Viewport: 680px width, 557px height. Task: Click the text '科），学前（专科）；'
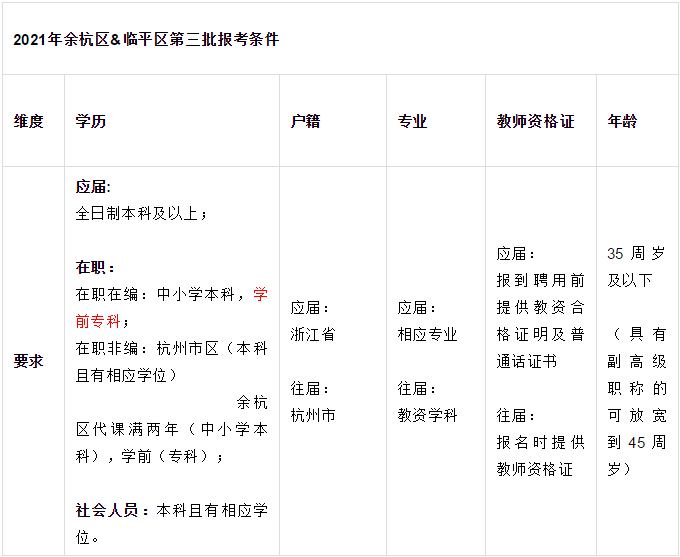click(150, 456)
